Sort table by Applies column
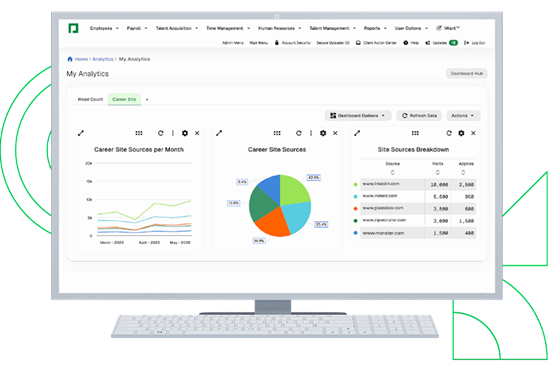The height and width of the screenshot is (365, 550). pos(463,173)
